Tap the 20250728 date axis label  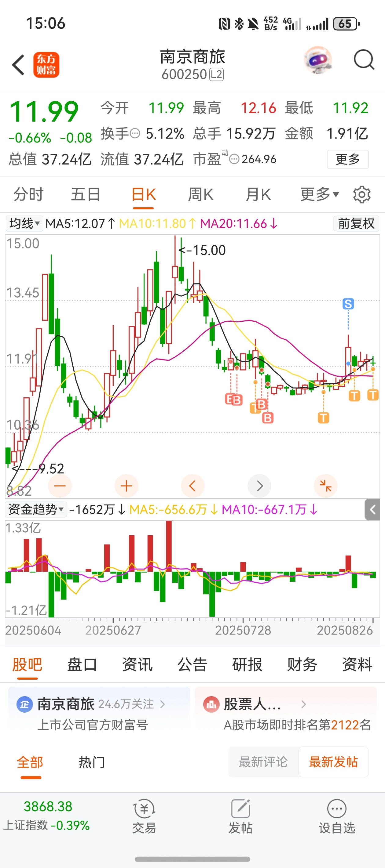tap(243, 630)
